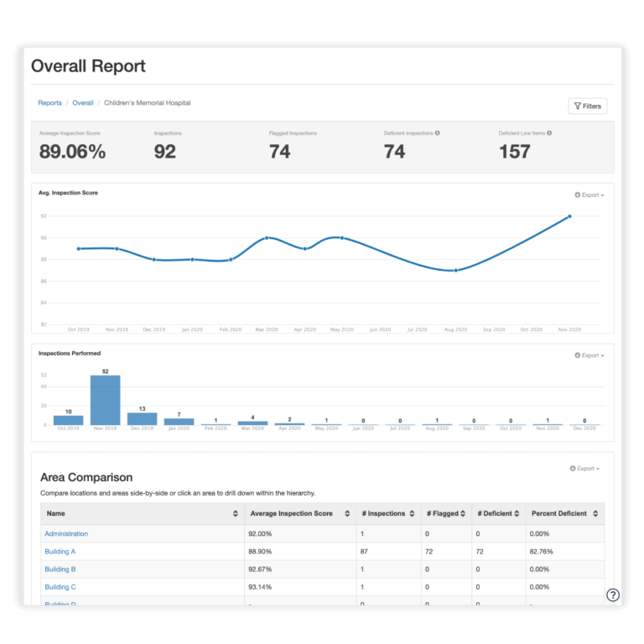
Task: Click the Nov 2020 data point on line chart
Action: pyautogui.click(x=569, y=216)
